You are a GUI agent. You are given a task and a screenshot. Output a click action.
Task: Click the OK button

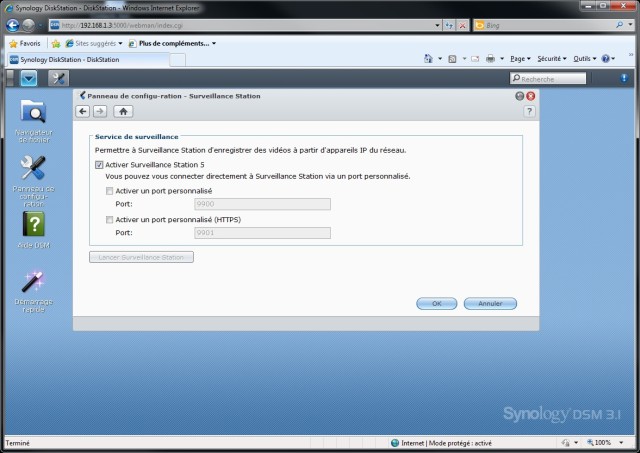pyautogui.click(x=436, y=304)
